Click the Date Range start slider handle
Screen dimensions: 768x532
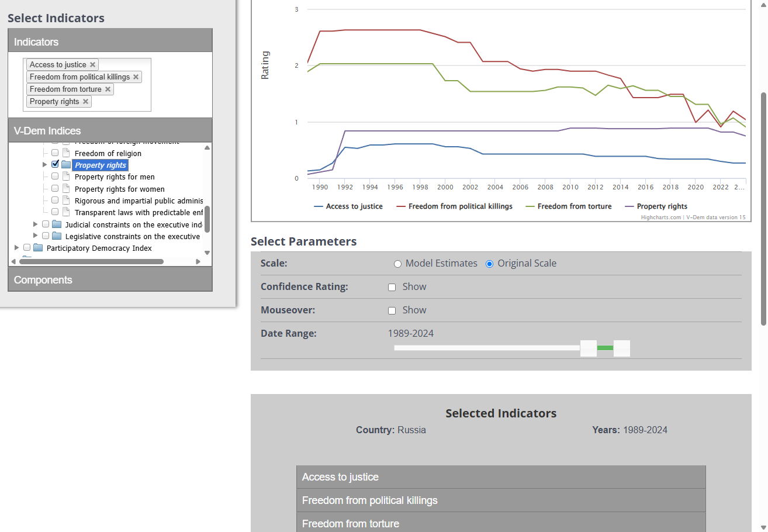[589, 348]
